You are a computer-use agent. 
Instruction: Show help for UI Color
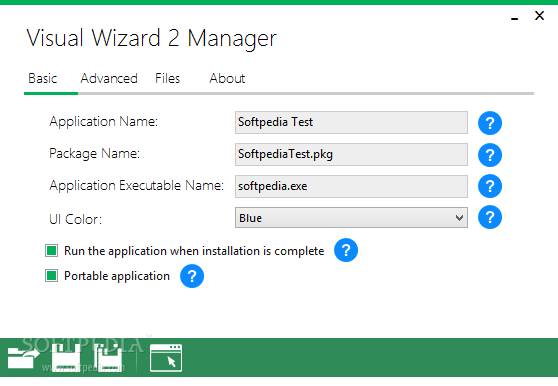click(490, 217)
